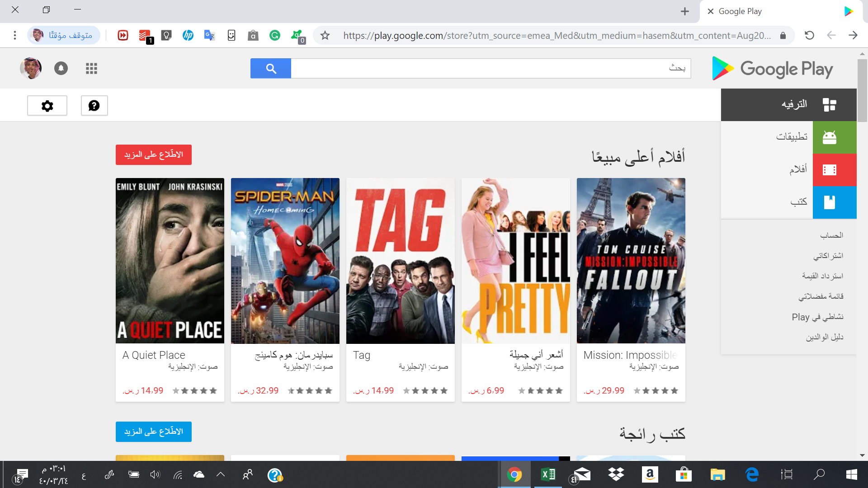Open Excel from the taskbar

[x=548, y=474]
